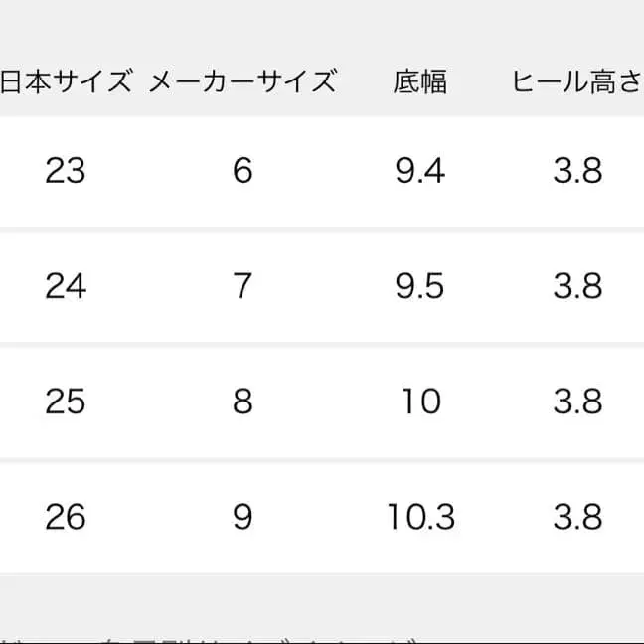Select heel height 3.8 in size 26 row
644x644 pixels.
point(577,518)
